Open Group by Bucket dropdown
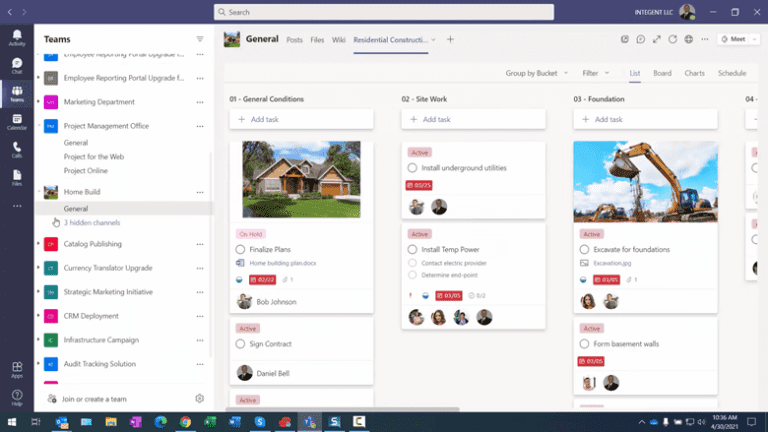Viewport: 768px width, 432px height. point(537,73)
